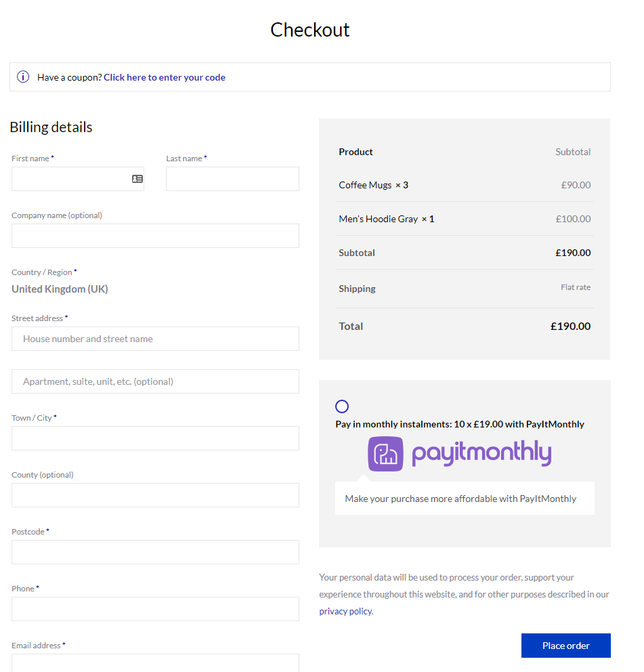Focus the First name field

click(68, 179)
